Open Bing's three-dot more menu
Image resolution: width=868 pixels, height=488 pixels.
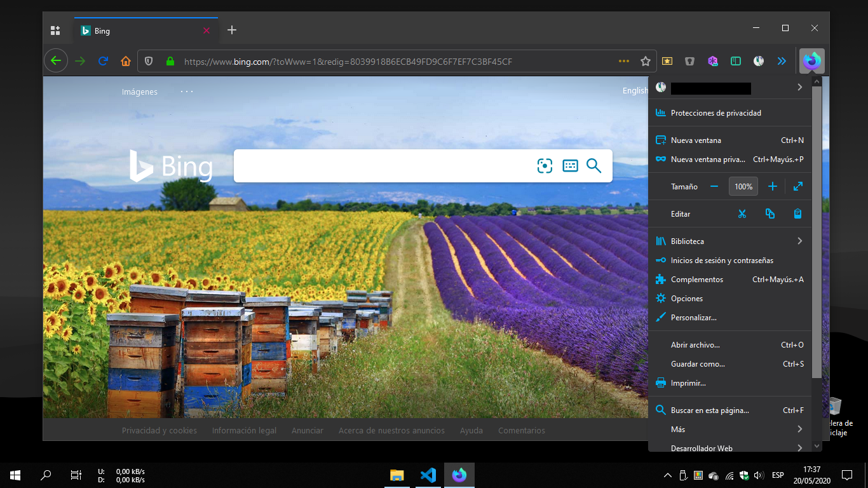tap(187, 91)
